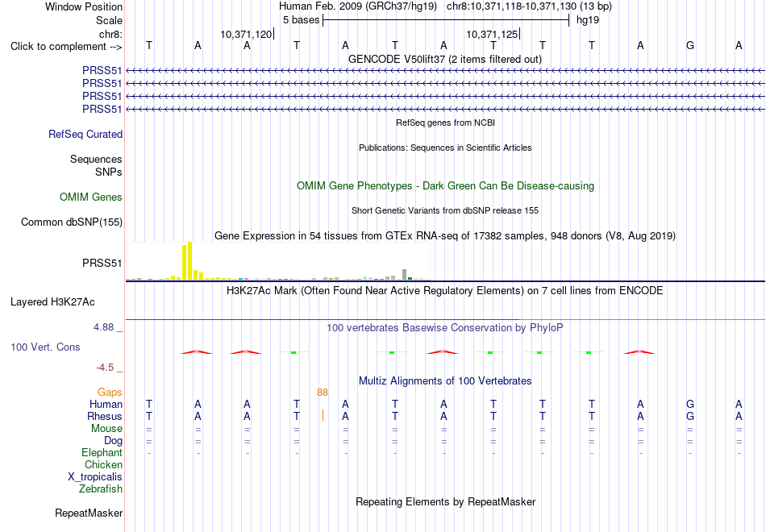Click the 10,371,125 position marker
The image size is (766, 532).
tap(492, 34)
